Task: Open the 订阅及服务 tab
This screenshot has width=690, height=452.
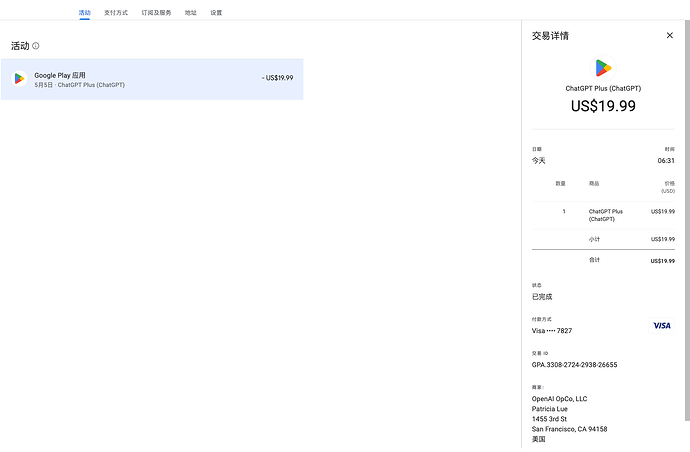Action: (x=156, y=13)
